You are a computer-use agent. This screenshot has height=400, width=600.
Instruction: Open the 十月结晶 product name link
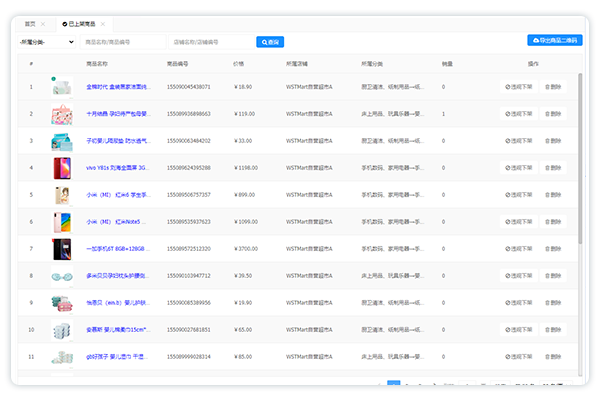(117, 114)
